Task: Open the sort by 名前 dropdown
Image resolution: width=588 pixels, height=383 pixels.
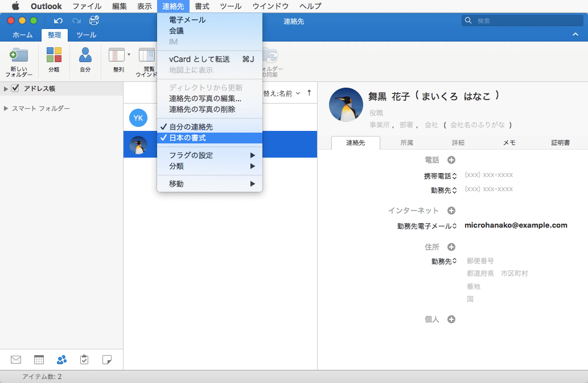Action: click(x=282, y=93)
